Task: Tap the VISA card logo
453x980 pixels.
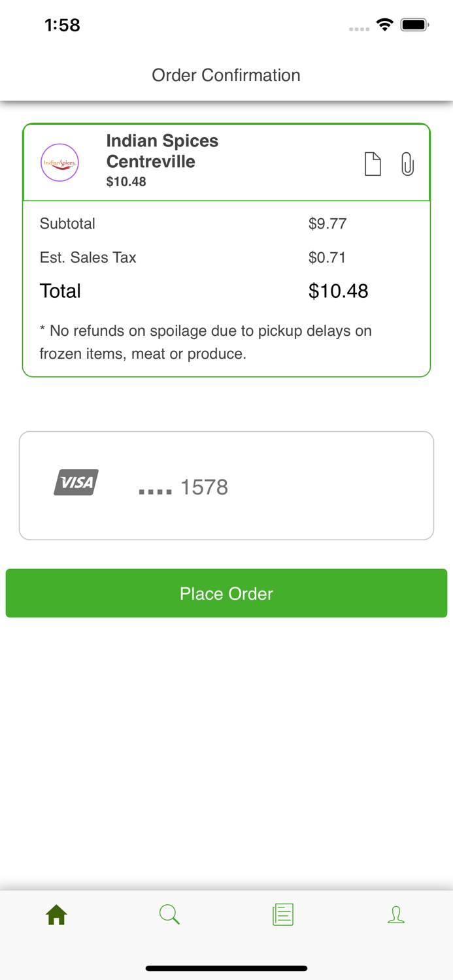Action: [x=76, y=483]
